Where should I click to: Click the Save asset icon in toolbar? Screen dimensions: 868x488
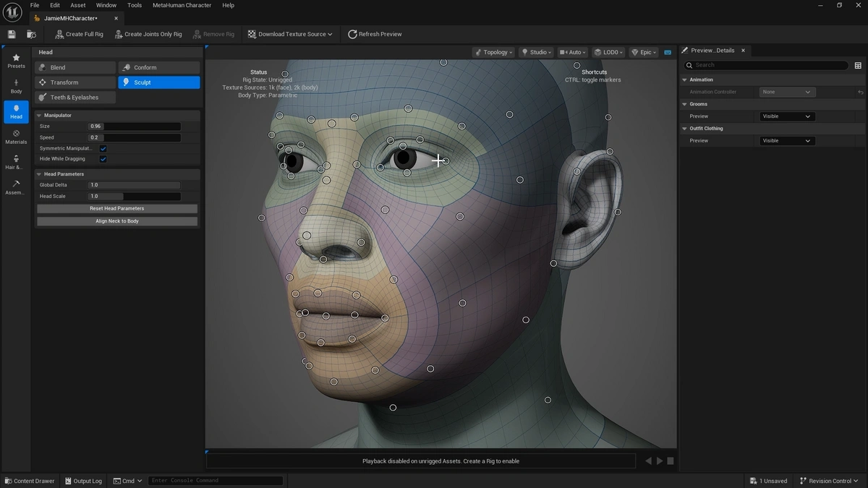click(12, 34)
